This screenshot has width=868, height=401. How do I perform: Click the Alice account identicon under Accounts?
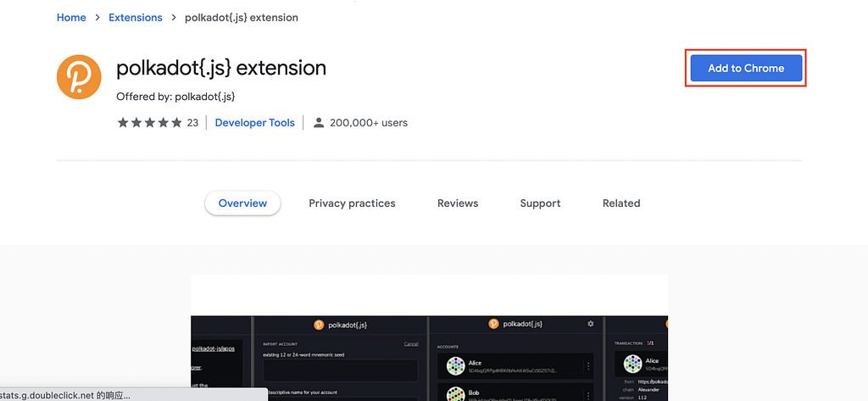(x=455, y=366)
